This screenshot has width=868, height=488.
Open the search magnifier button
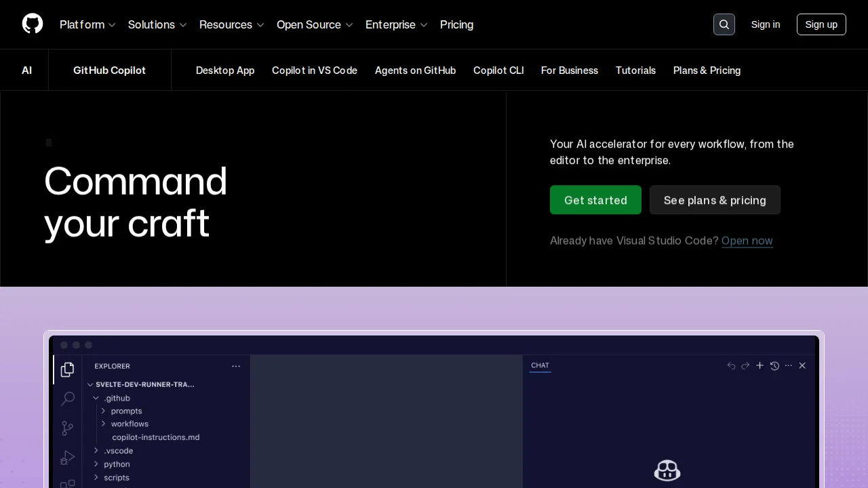click(x=724, y=24)
